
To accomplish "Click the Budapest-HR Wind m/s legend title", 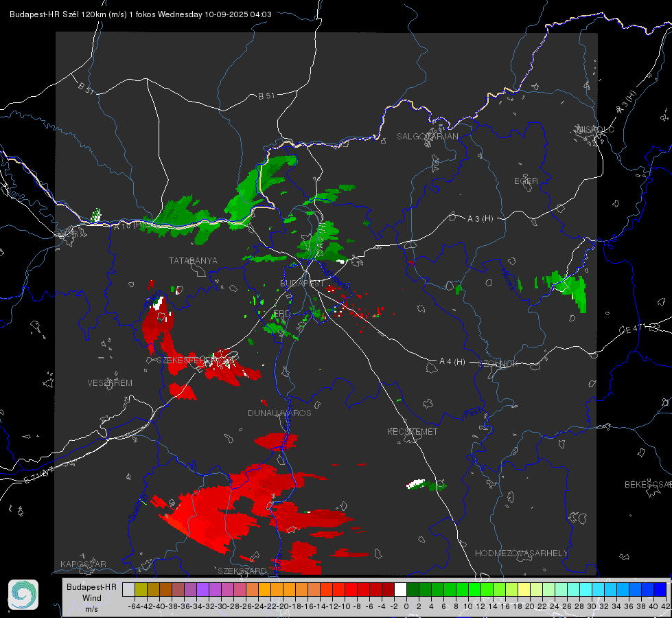I will [x=91, y=598].
